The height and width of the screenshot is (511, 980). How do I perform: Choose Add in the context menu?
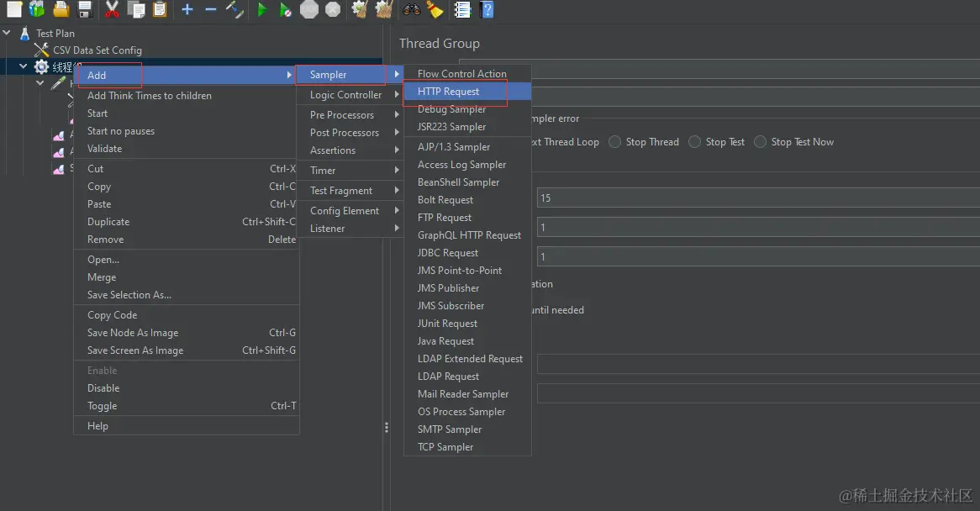pos(186,75)
